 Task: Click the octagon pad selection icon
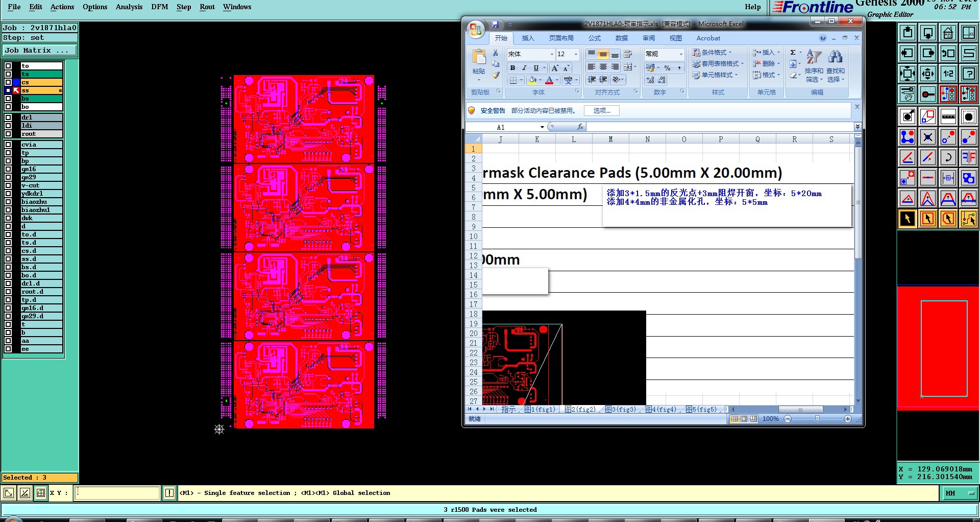(969, 116)
